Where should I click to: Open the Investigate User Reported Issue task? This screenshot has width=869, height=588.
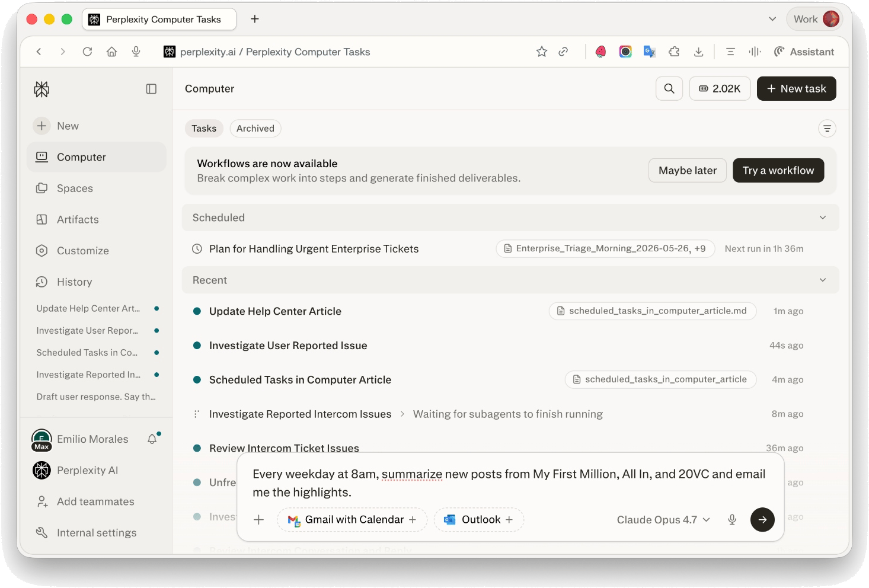click(x=288, y=346)
